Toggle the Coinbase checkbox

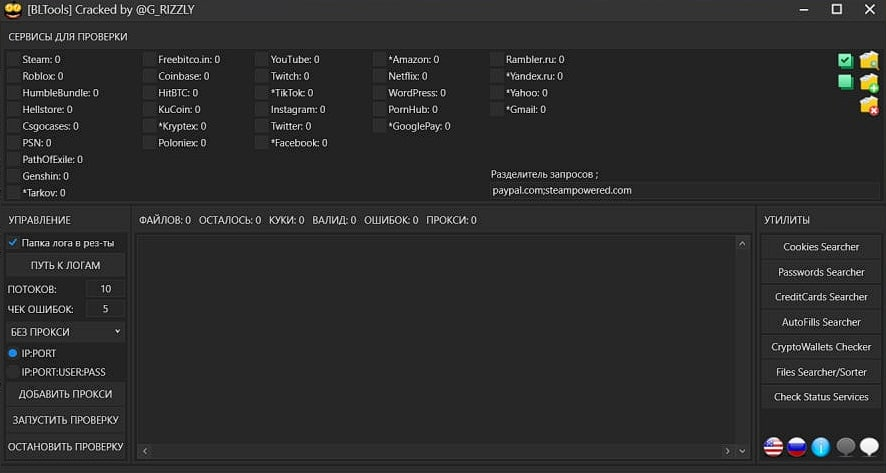[149, 76]
